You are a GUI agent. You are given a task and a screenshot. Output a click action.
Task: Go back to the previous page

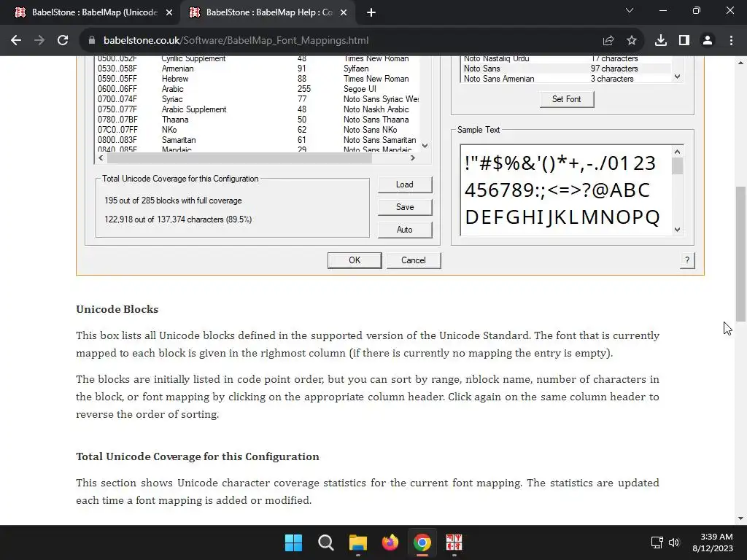[x=16, y=41]
